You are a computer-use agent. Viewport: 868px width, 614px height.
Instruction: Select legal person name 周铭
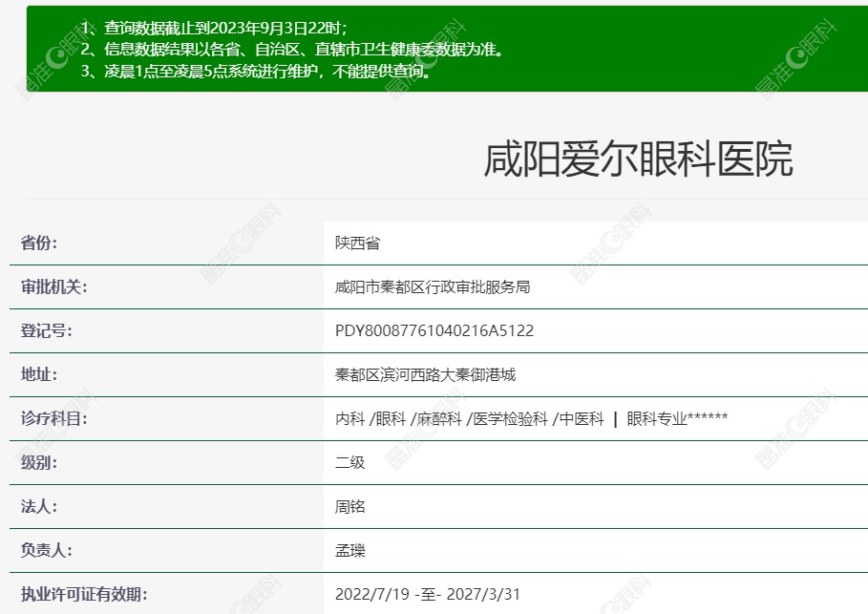pos(349,507)
